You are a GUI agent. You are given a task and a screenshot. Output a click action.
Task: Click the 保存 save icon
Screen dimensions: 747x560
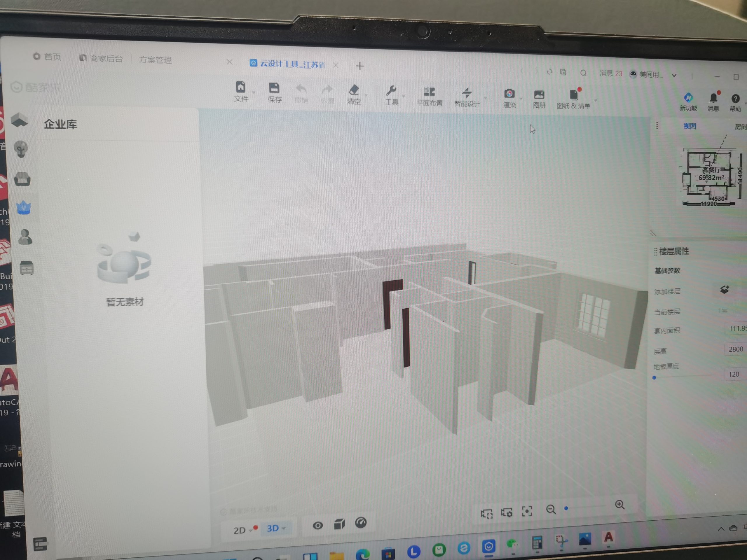tap(274, 88)
